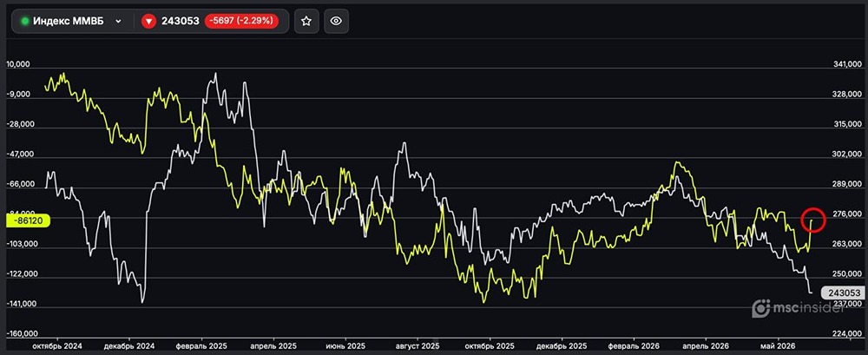Click the -28,000 left axis value
Viewport: 868px width, 355px height.
coord(21,125)
